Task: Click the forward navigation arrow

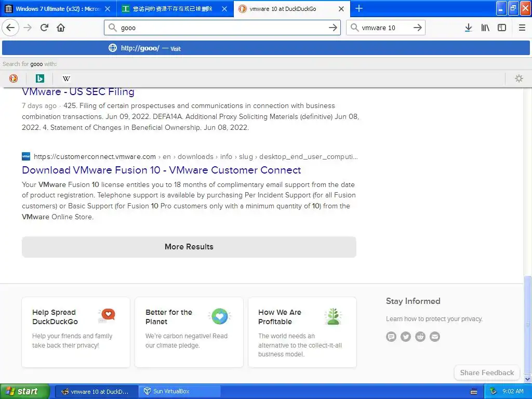Action: click(28, 28)
